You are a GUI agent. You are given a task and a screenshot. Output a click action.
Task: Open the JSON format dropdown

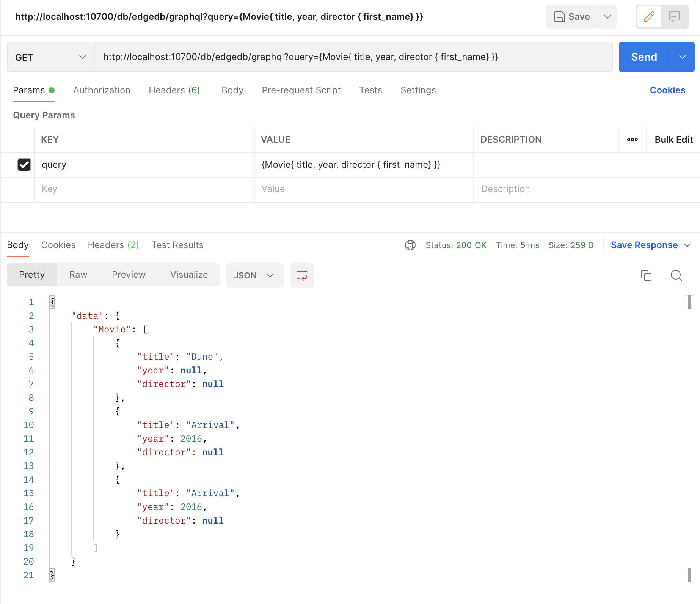(x=254, y=275)
